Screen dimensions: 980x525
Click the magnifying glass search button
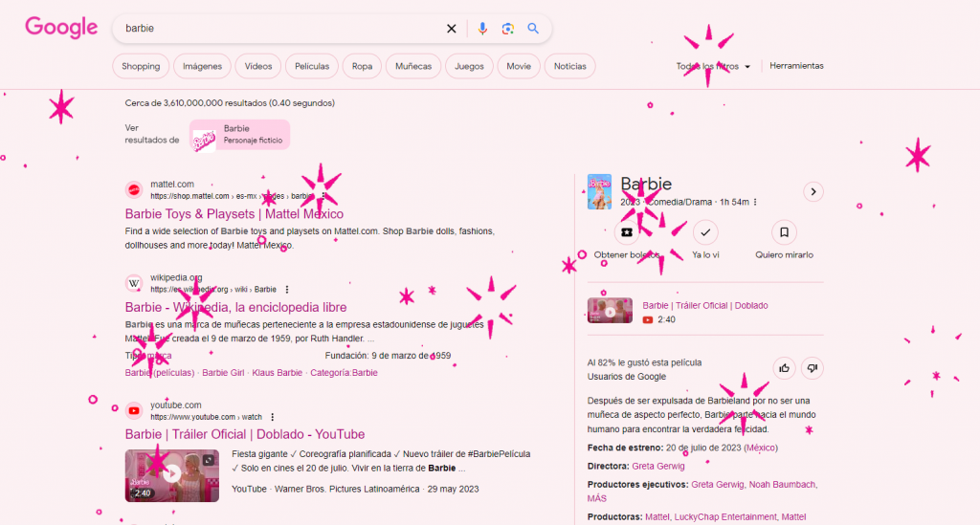click(x=533, y=28)
